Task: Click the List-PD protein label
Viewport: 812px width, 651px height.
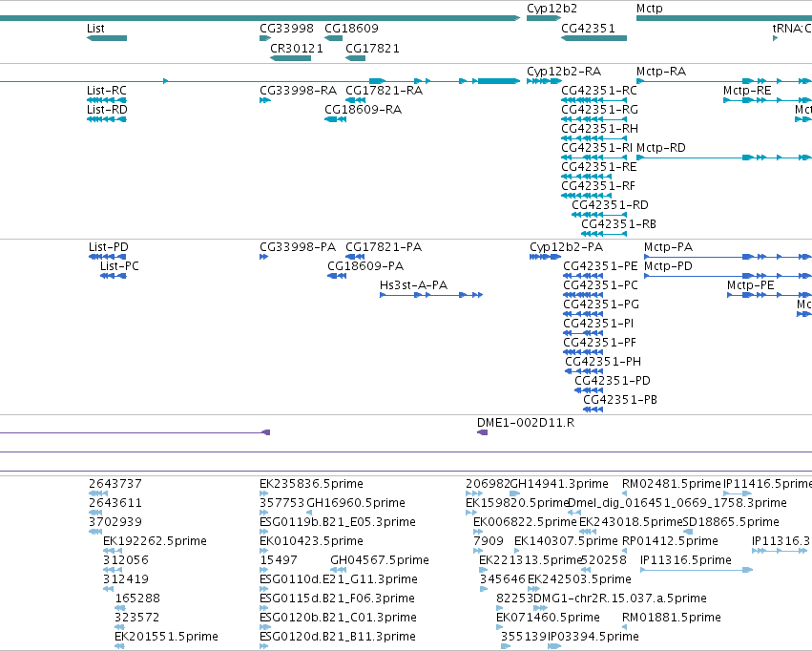Action: 108,247
